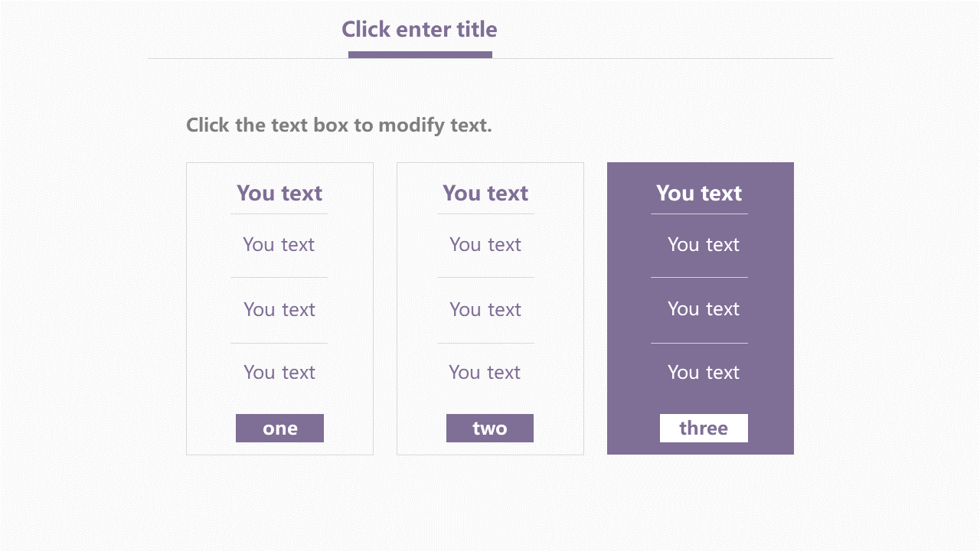The image size is (980, 551).
Task: Click the middle regular 'You text' line in purple card
Action: coord(704,309)
